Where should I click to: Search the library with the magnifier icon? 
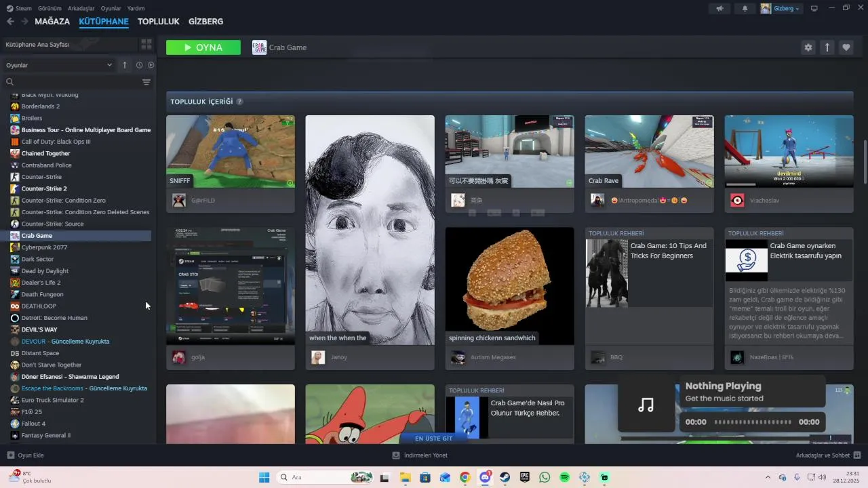[10, 82]
